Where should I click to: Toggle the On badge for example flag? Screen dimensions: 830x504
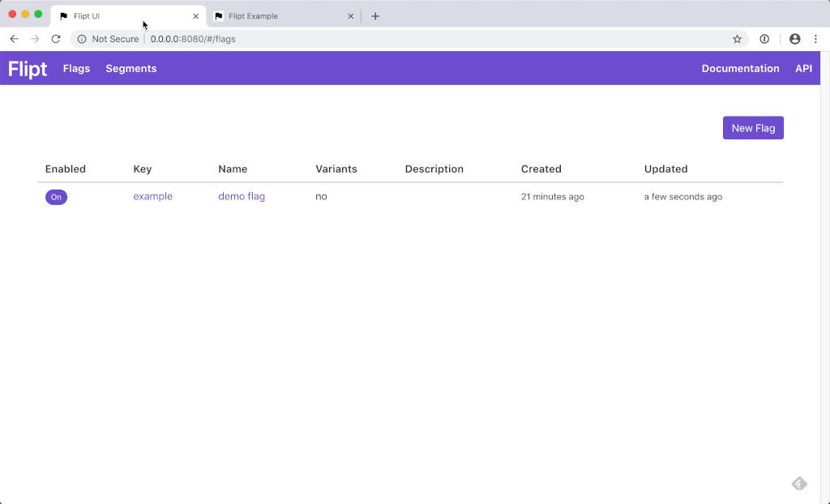[x=56, y=197]
